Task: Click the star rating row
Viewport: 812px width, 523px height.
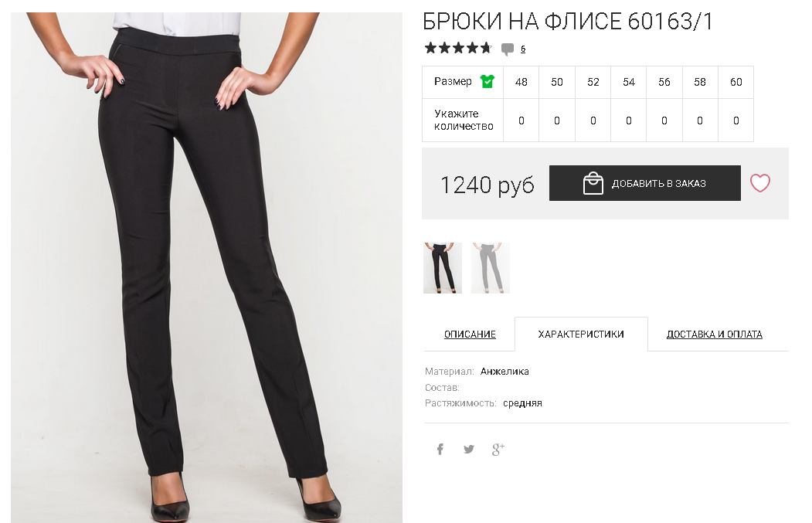Action: click(x=458, y=48)
